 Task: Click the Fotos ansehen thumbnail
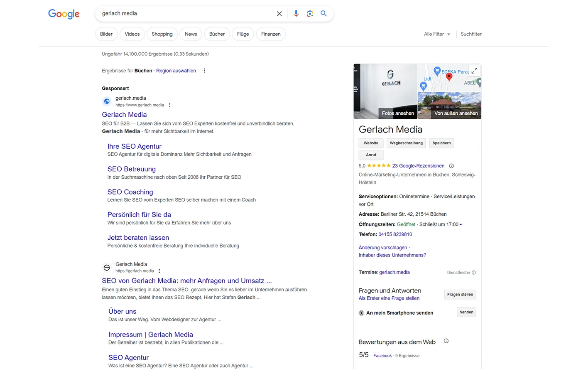point(385,91)
